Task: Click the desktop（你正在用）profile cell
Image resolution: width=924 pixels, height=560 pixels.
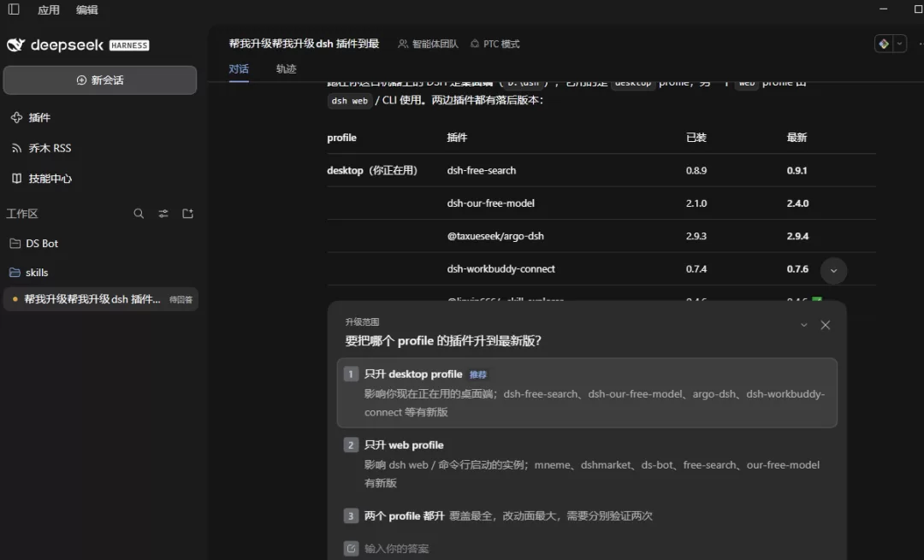Action: point(372,170)
